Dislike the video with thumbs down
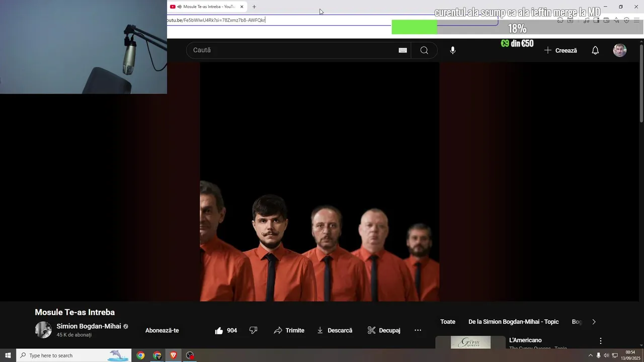This screenshot has height=362, width=644. (254, 330)
